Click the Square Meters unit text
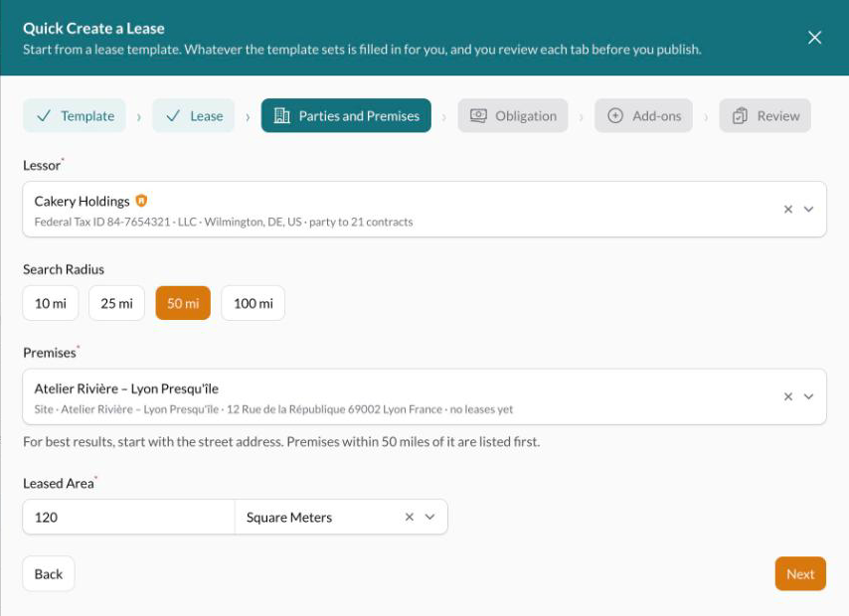 point(289,518)
